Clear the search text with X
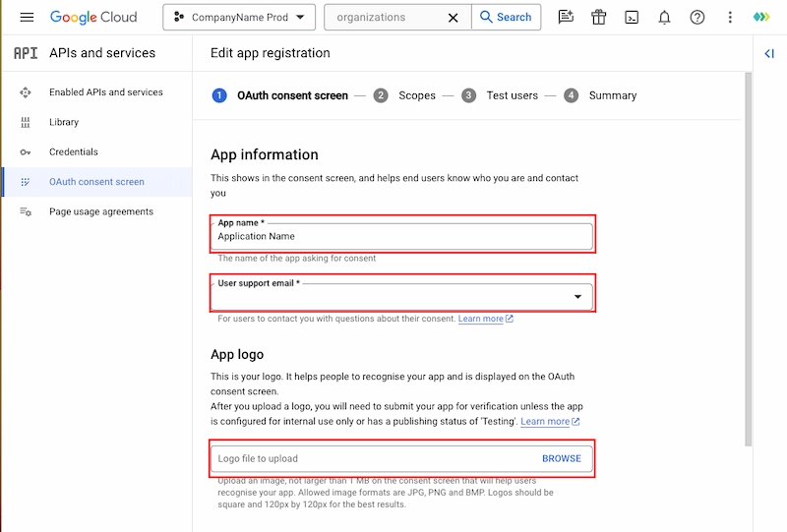This screenshot has height=532, width=787. click(x=453, y=18)
